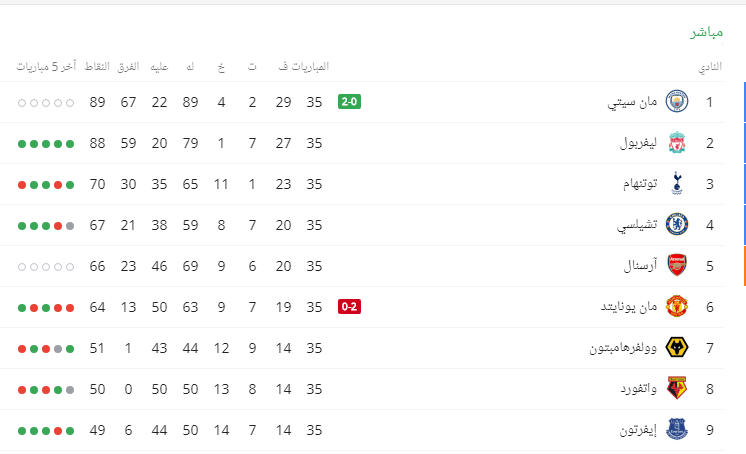Image resolution: width=746 pixels, height=454 pixels.
Task: Click the Chelsea club crest
Action: [677, 225]
